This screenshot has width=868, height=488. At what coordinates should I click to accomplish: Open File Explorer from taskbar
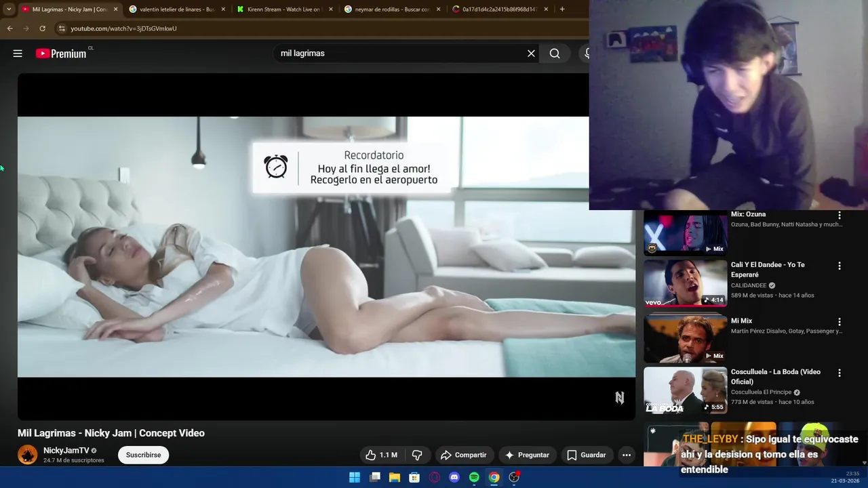tap(395, 477)
